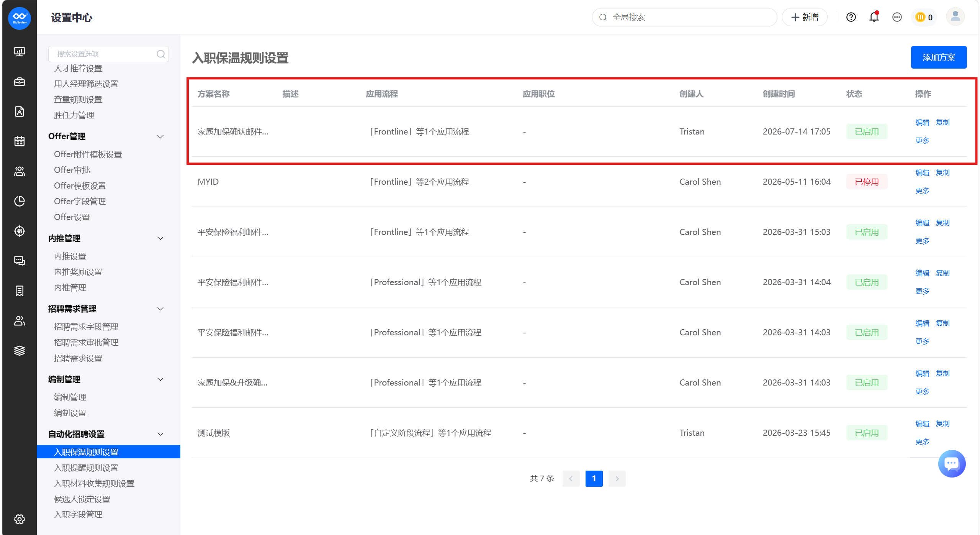The image size is (980, 535).
Task: Open 人才推荐设置 in the settings menu
Action: pyautogui.click(x=78, y=69)
